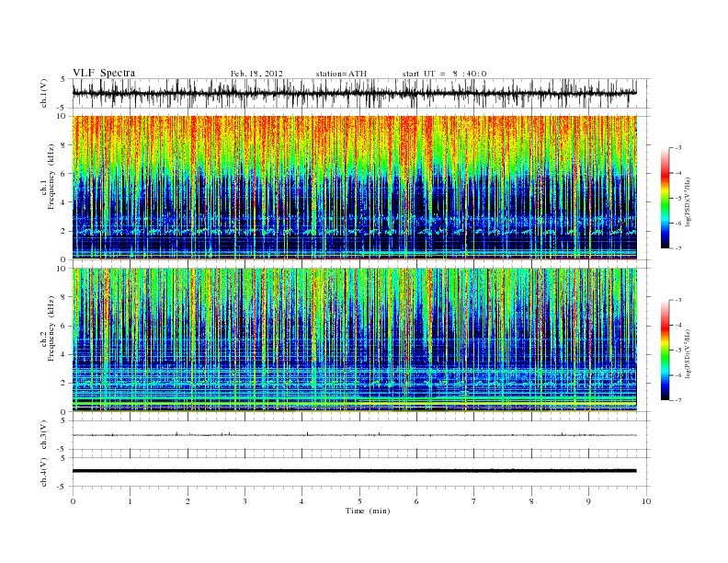Click inside the ch.1 voltage waveform trace

click(x=354, y=93)
